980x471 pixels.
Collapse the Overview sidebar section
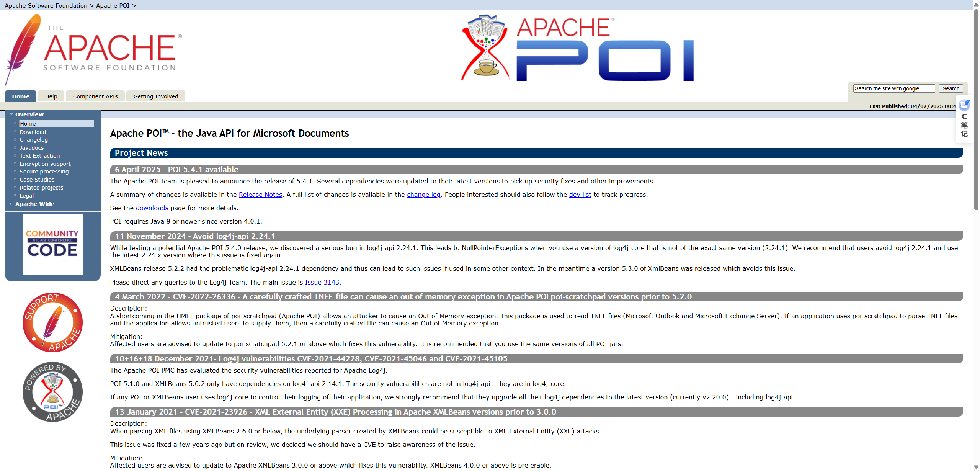11,114
